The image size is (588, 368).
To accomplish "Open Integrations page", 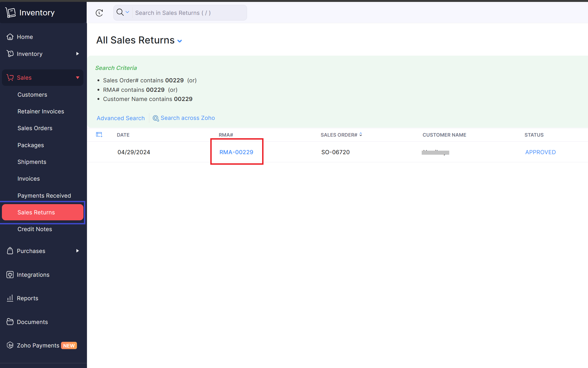I will click(x=33, y=275).
